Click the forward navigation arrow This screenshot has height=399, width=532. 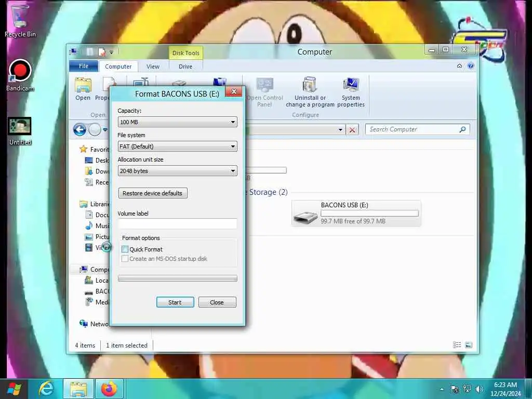click(95, 129)
